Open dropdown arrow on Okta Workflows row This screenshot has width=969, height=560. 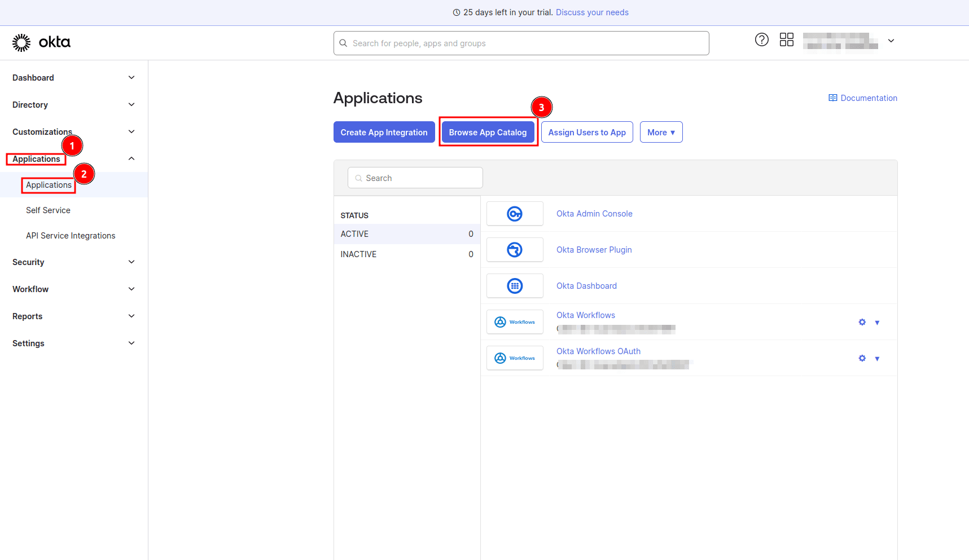877,322
